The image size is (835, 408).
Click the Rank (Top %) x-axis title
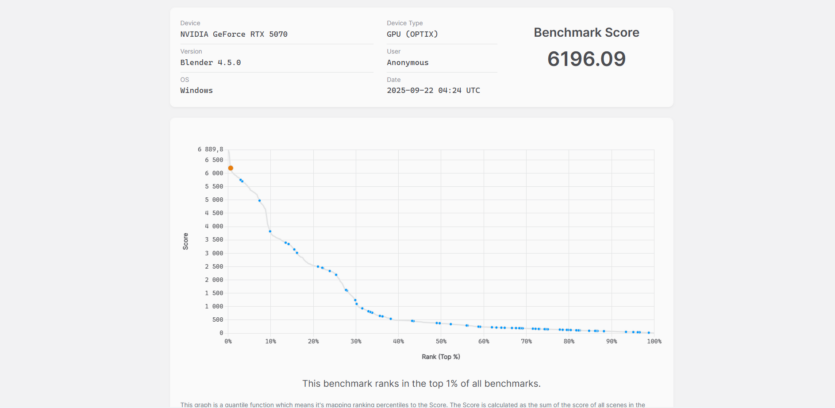pos(440,356)
